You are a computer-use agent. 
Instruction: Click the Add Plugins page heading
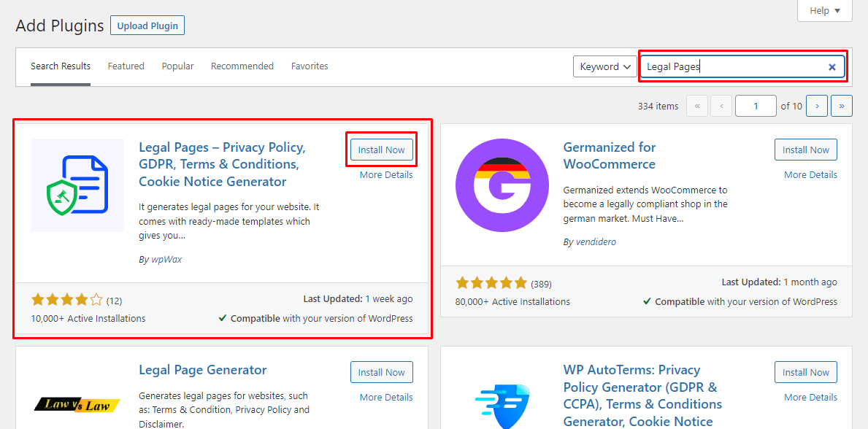[x=60, y=26]
